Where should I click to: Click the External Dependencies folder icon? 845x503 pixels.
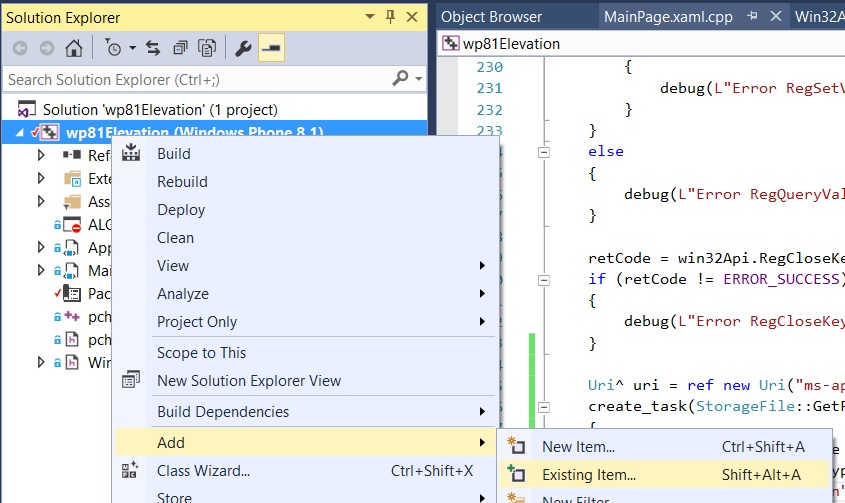pos(72,178)
